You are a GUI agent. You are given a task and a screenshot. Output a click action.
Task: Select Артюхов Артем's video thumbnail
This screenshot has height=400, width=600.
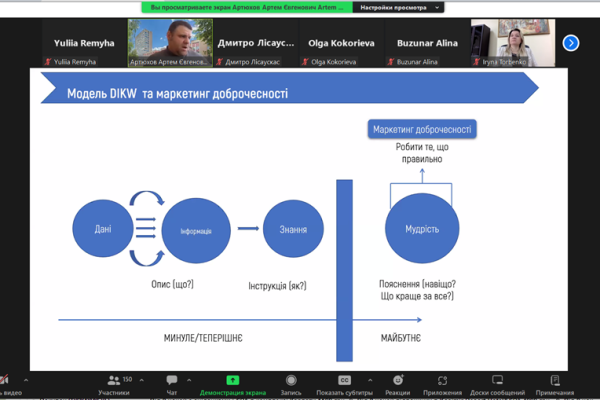tap(169, 44)
